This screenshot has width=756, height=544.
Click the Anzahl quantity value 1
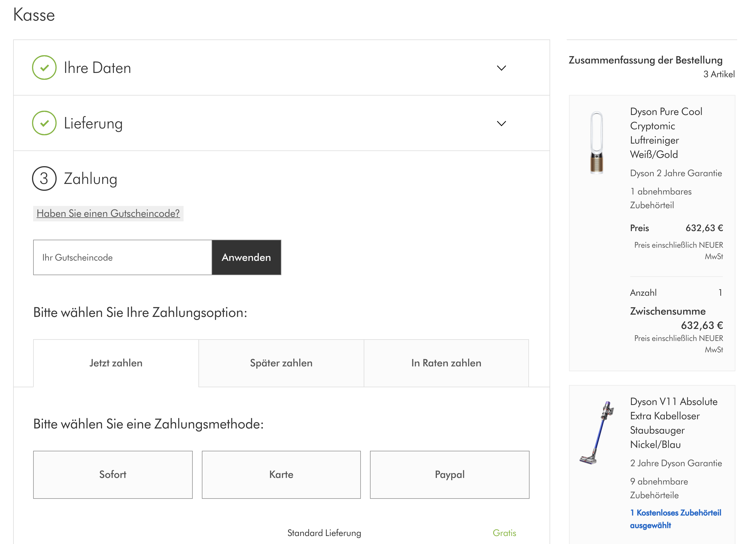(x=720, y=293)
